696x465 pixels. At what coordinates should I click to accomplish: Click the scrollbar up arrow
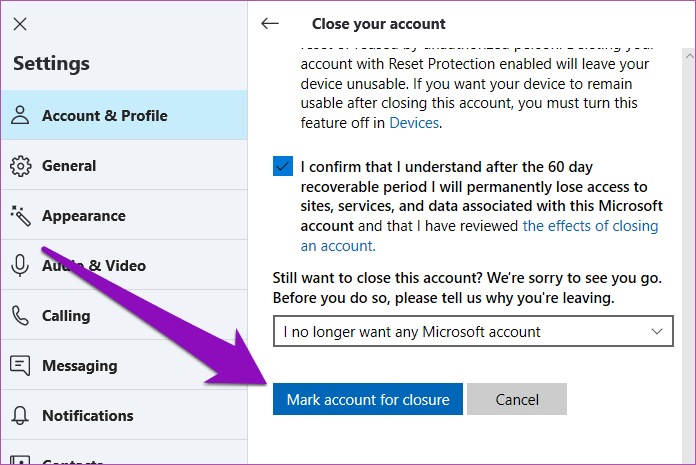click(689, 56)
